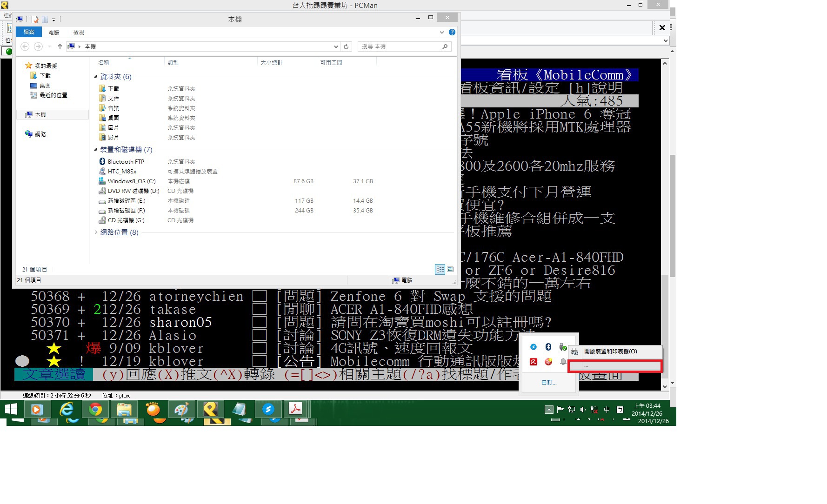Expand the 網路位置 (8) group
This screenshot has width=827, height=504.
tap(96, 232)
